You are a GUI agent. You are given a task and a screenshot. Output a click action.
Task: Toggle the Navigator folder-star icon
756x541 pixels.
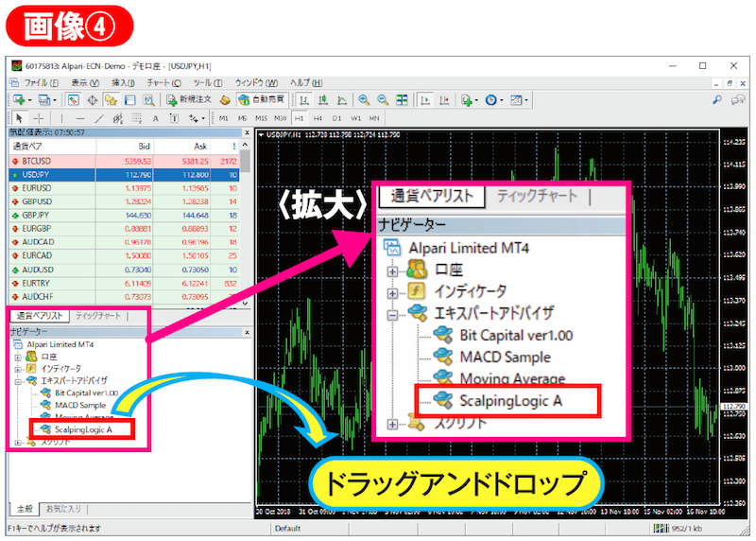(111, 100)
